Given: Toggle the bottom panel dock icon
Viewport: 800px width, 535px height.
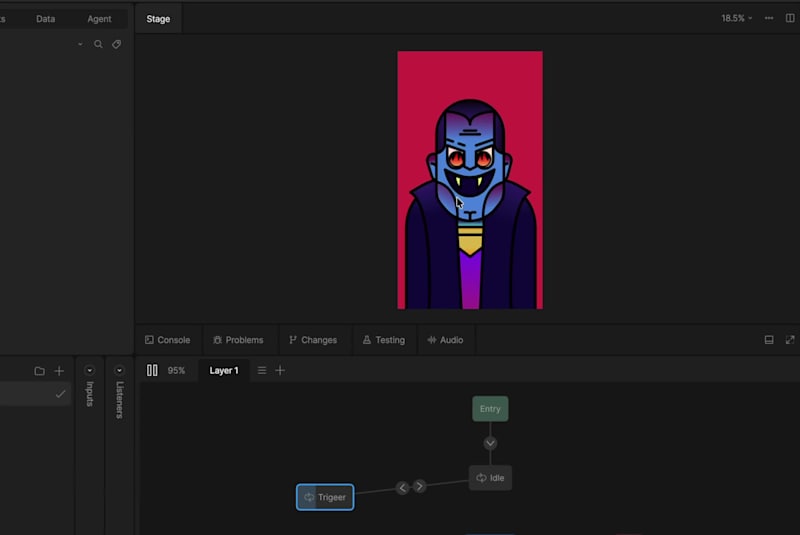Looking at the screenshot, I should tap(769, 340).
